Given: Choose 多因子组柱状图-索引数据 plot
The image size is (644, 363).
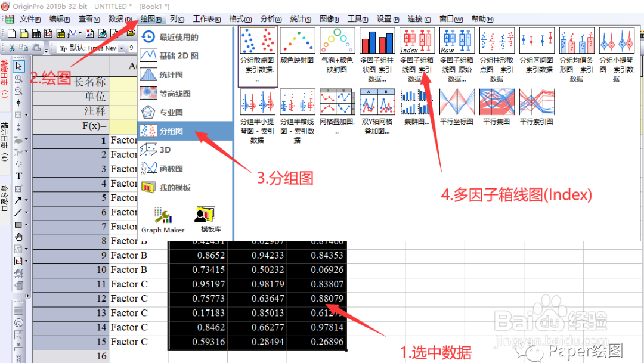Looking at the screenshot, I should [377, 55].
